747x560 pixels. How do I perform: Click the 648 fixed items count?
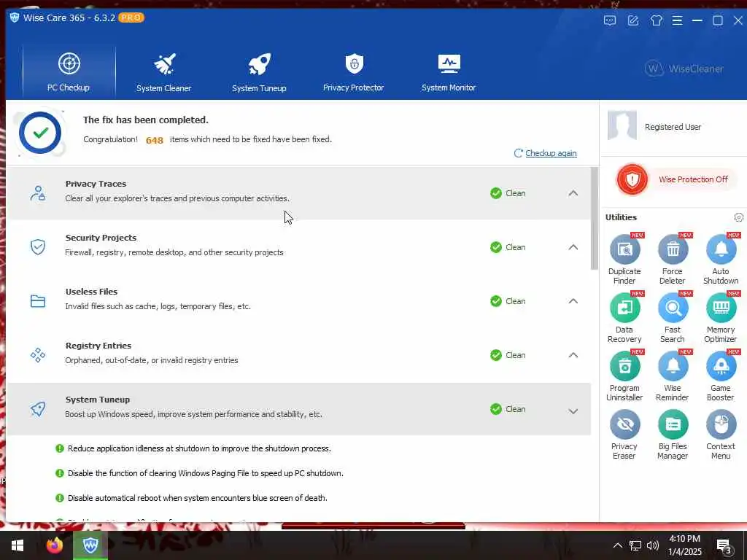click(155, 140)
